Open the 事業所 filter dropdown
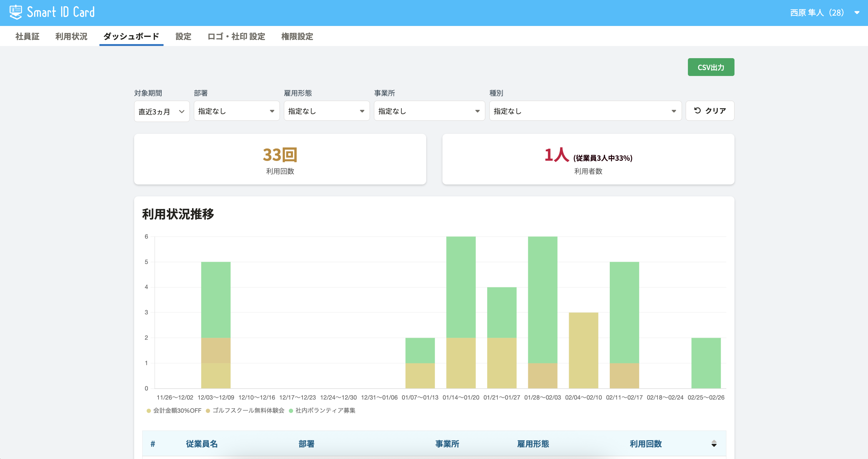The height and width of the screenshot is (459, 868). point(429,111)
